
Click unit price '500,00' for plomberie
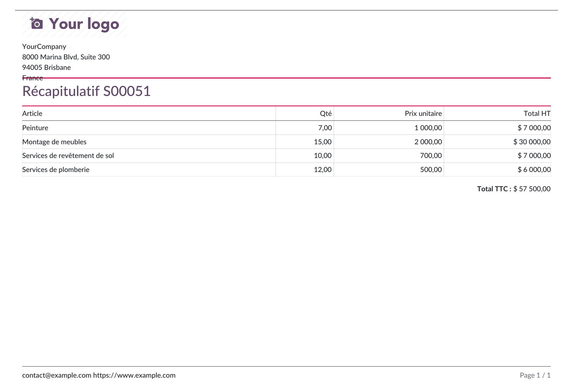click(431, 169)
